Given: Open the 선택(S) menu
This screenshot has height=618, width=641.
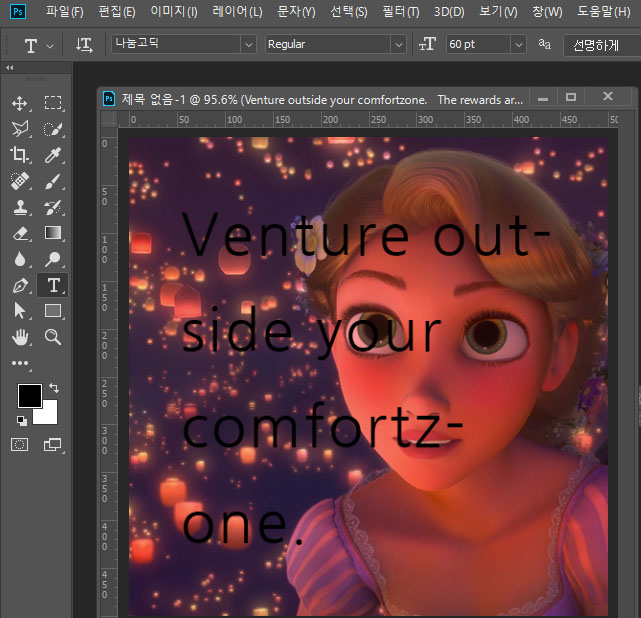Looking at the screenshot, I should tap(349, 11).
